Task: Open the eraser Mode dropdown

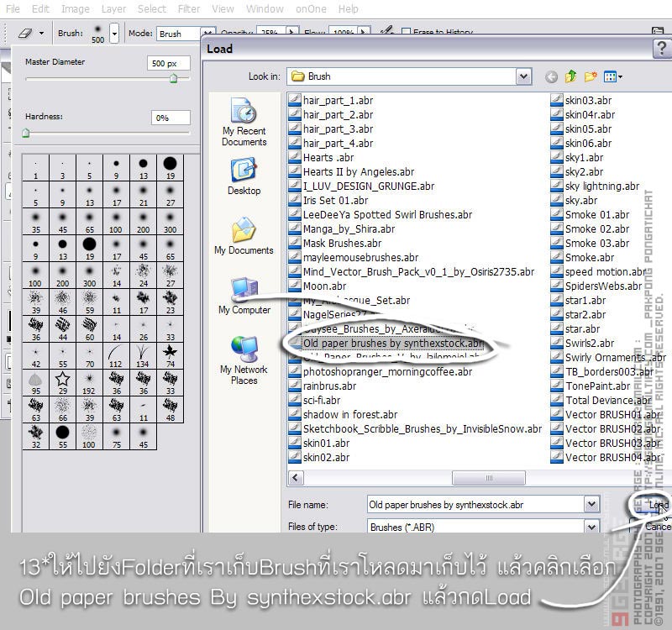Action: pos(186,33)
